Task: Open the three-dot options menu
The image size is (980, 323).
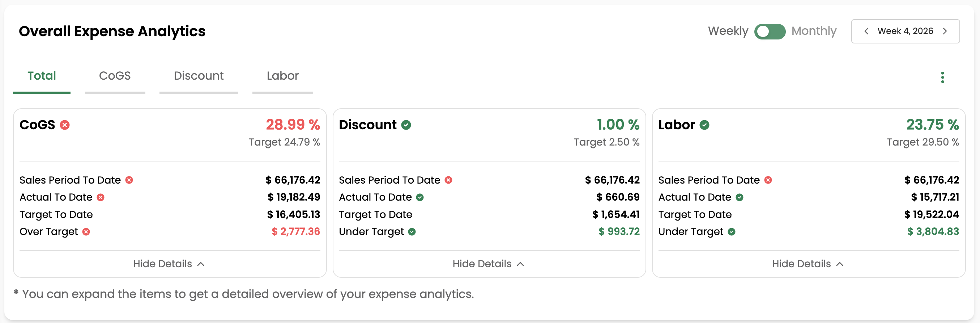Action: pyautogui.click(x=942, y=77)
